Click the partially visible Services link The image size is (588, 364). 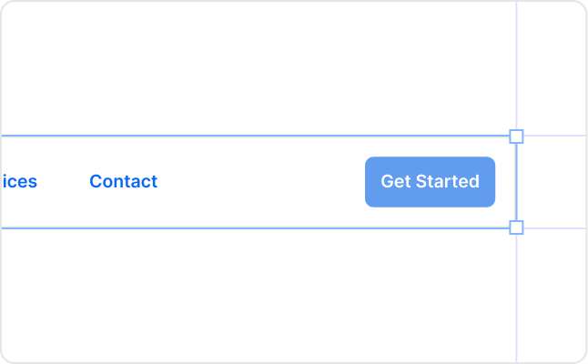tap(19, 182)
